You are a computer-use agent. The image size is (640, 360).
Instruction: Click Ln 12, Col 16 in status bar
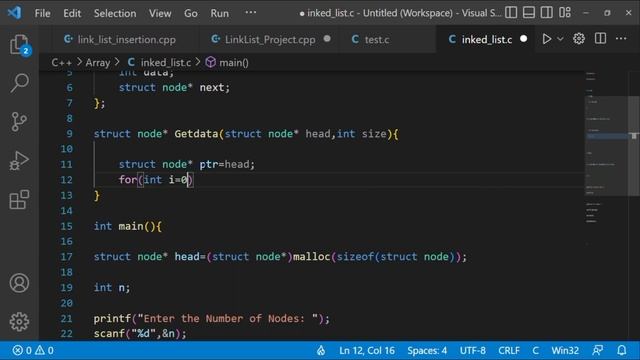367,351
